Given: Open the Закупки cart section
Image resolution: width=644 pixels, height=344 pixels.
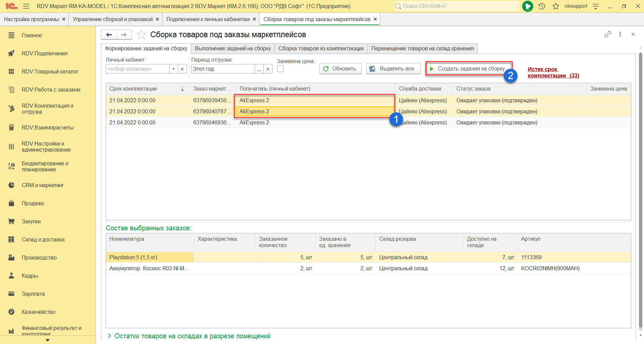Looking at the screenshot, I should (x=31, y=221).
